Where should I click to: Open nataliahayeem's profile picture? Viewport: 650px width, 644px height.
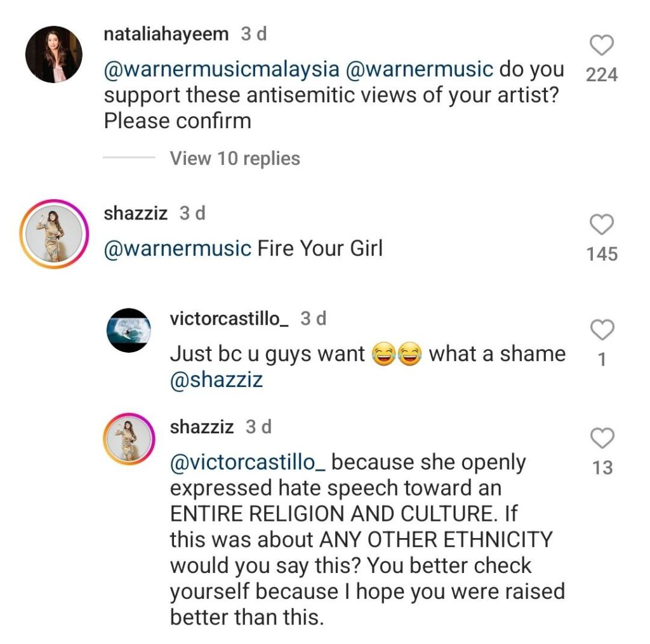54,55
